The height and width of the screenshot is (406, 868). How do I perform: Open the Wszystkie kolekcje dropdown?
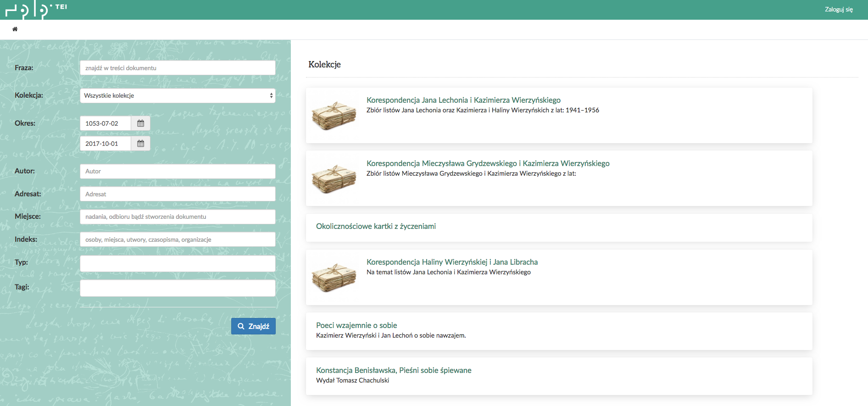click(178, 95)
